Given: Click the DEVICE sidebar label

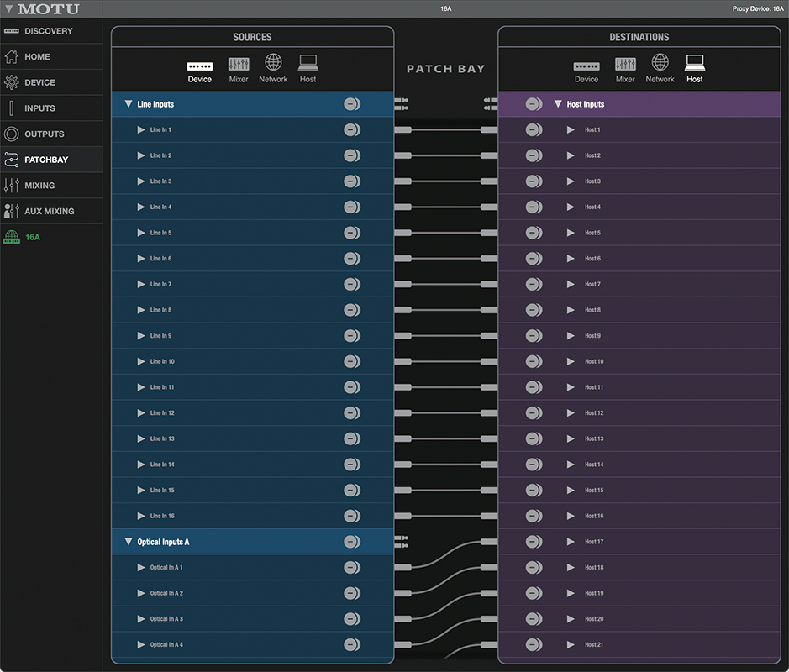Looking at the screenshot, I should coord(39,82).
